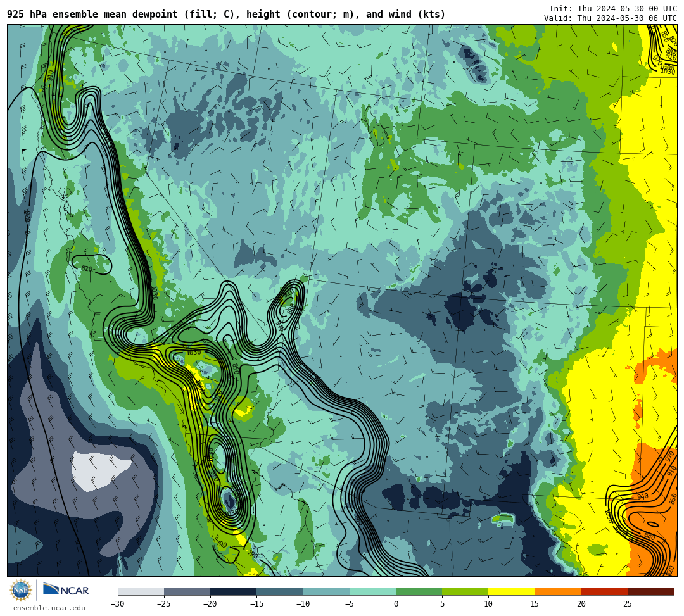Image resolution: width=684 pixels, height=616 pixels.
Task: Click the 'Valid: Thu 2024-05-30 06 UTC' text
Action: (611, 18)
